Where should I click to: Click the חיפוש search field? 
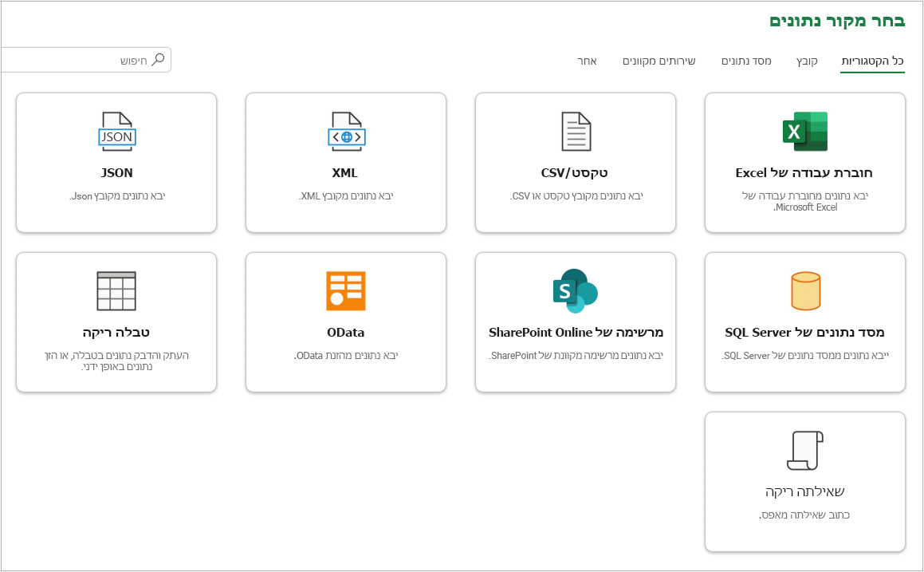click(x=86, y=60)
